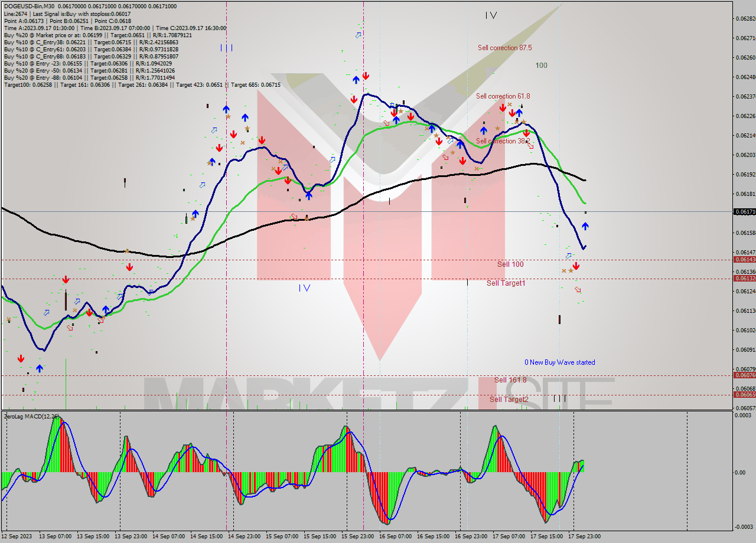Select the 'Sell Target1' label
This screenshot has height=543, width=756.
(x=506, y=283)
